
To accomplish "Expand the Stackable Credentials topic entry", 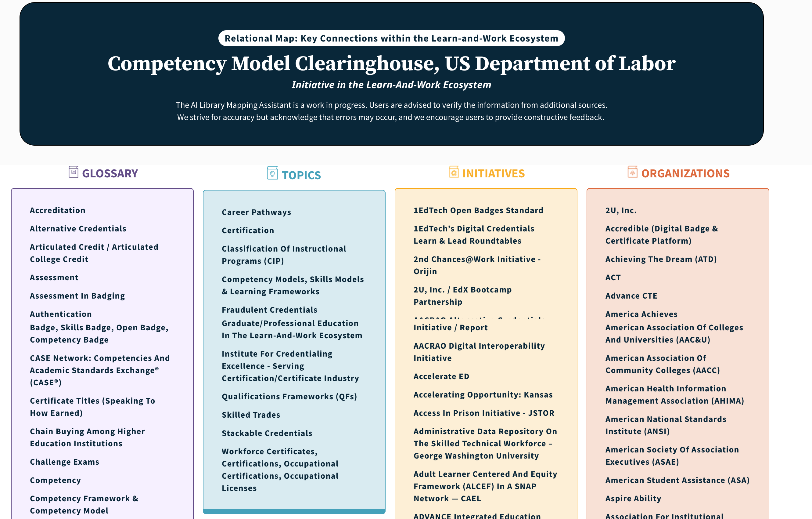I will click(x=267, y=433).
